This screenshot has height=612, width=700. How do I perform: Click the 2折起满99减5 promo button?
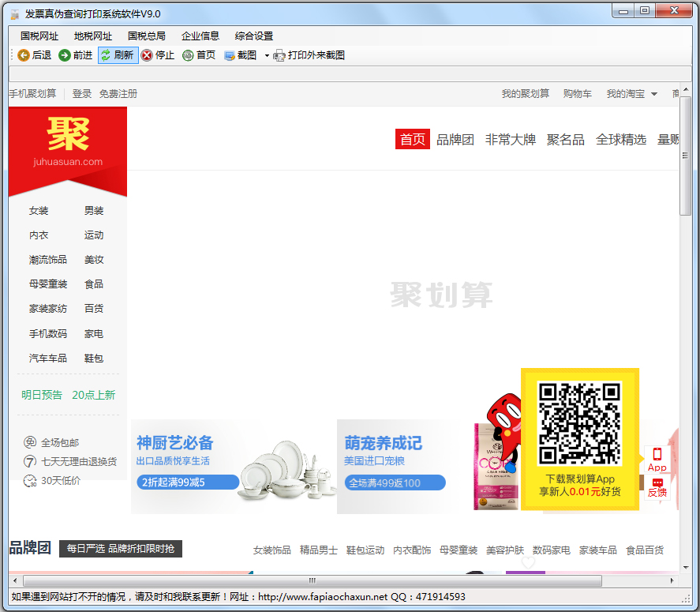click(x=188, y=482)
